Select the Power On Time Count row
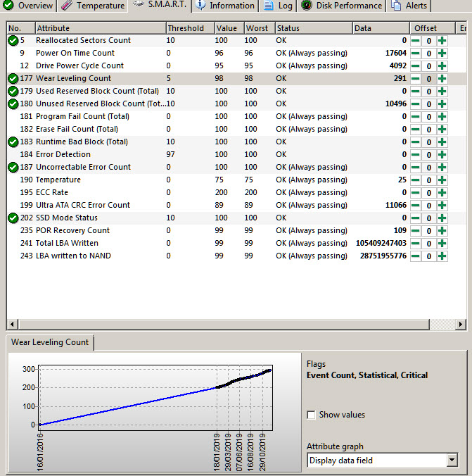 [x=236, y=53]
